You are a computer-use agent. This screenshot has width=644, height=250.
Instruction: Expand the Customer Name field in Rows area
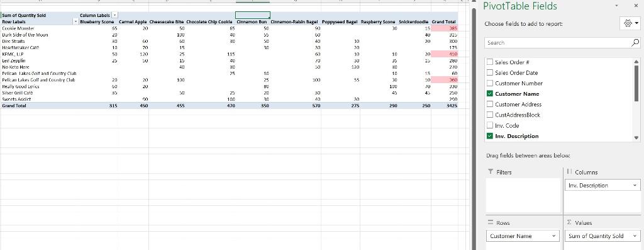(554, 236)
